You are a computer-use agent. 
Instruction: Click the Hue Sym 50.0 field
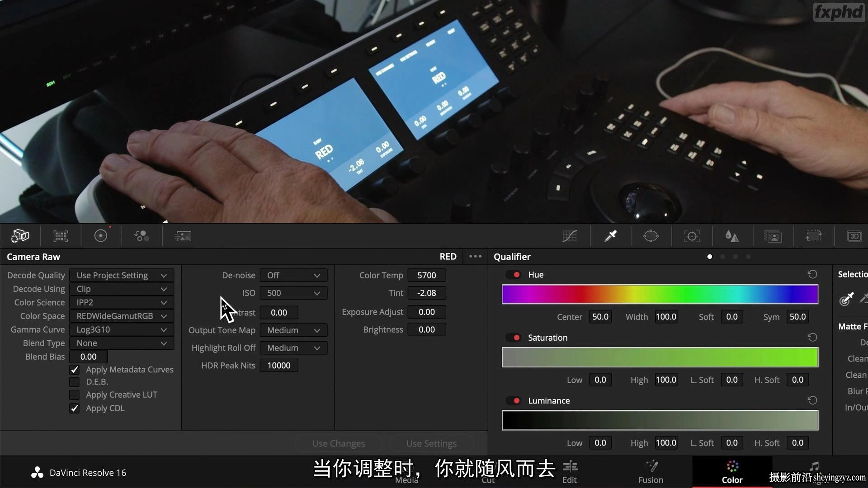pyautogui.click(x=797, y=317)
